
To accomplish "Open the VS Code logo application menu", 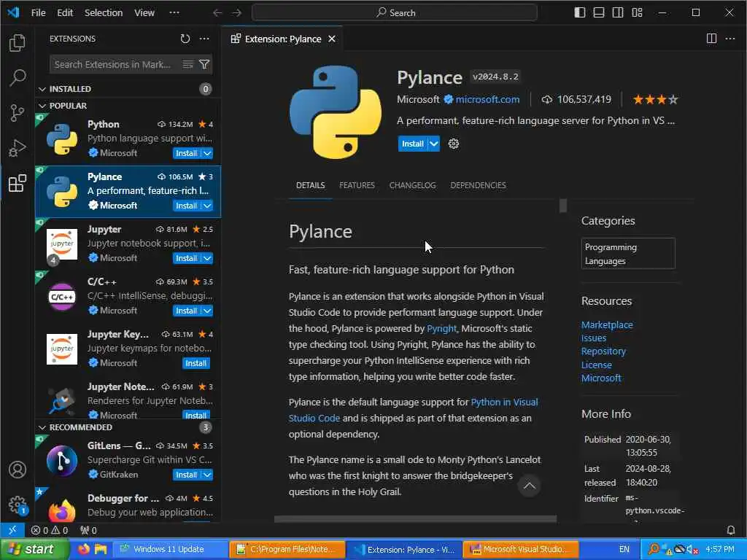I will click(13, 12).
